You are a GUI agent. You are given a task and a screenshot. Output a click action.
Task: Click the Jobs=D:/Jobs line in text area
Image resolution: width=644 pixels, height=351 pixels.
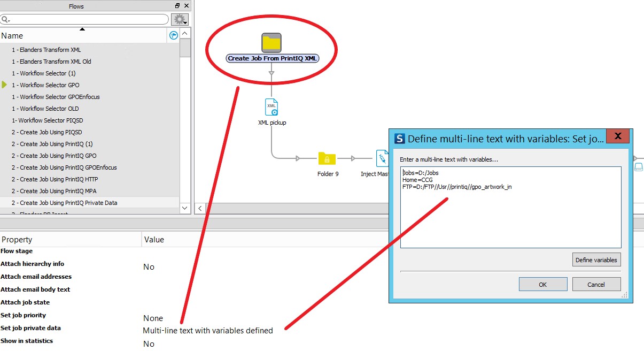tap(421, 173)
